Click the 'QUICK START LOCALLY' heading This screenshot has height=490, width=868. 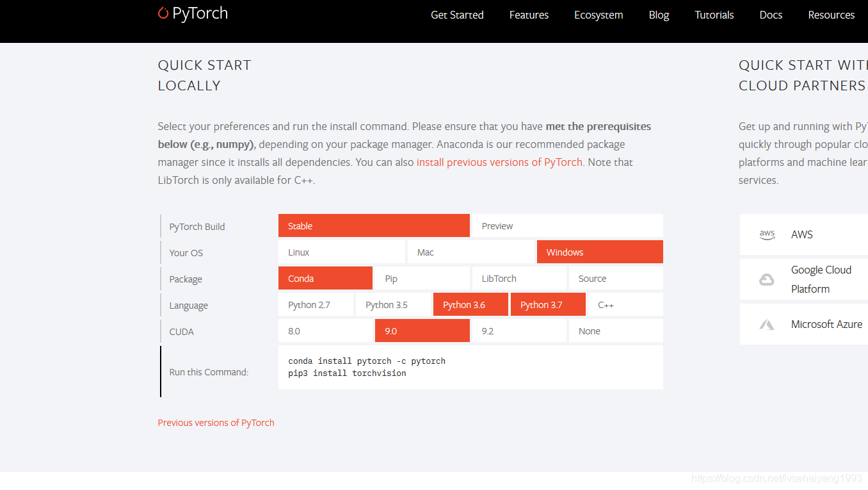[205, 76]
